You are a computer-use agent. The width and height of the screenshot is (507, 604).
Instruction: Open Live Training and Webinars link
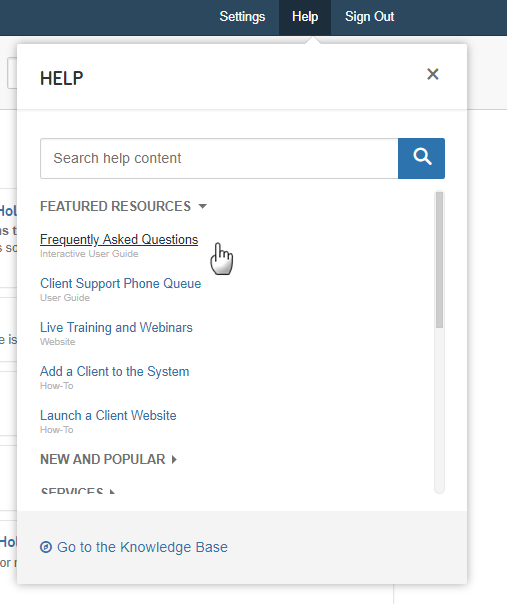tap(116, 327)
